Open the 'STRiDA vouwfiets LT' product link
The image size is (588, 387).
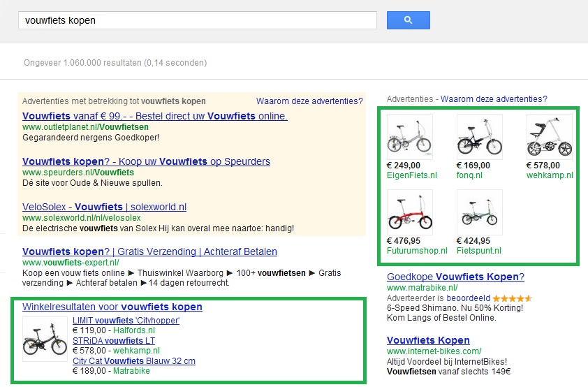pos(115,341)
